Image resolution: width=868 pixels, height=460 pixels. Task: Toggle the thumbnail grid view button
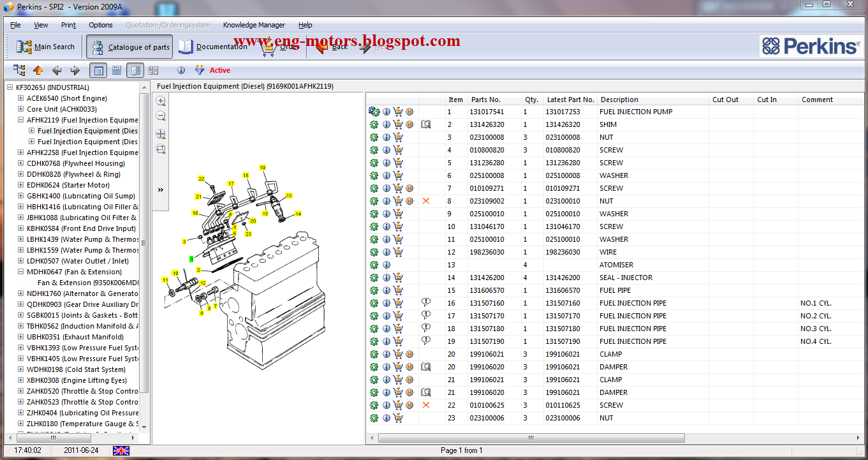tap(154, 70)
